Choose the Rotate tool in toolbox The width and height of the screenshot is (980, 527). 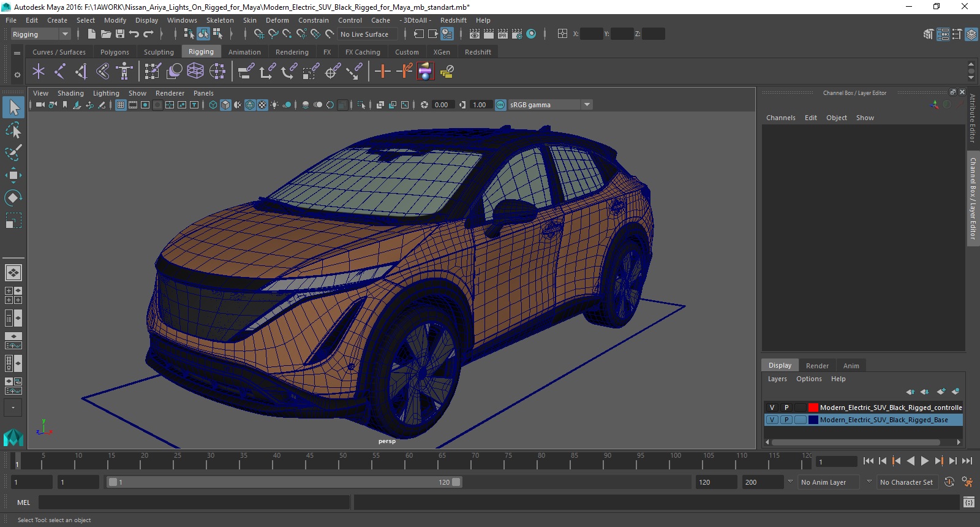coord(13,197)
